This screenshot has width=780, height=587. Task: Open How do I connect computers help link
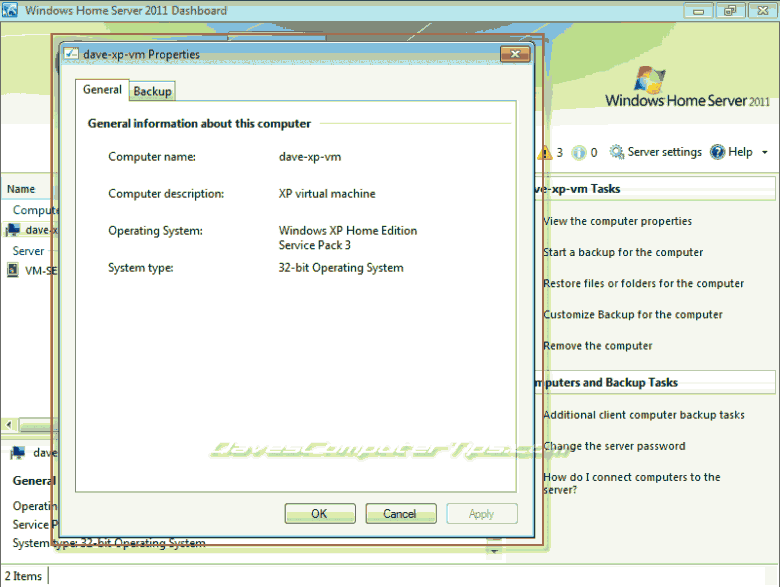pos(631,483)
